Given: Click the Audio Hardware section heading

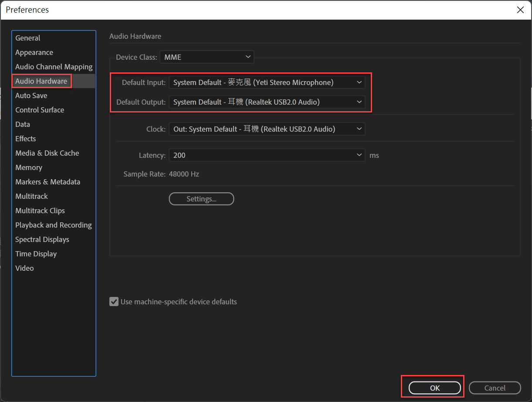Looking at the screenshot, I should pos(135,36).
